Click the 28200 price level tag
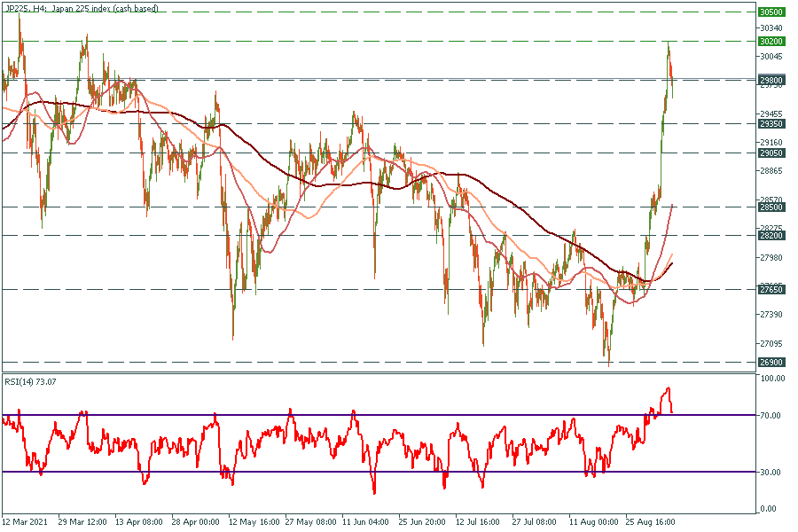The height and width of the screenshot is (532, 798). click(x=771, y=235)
